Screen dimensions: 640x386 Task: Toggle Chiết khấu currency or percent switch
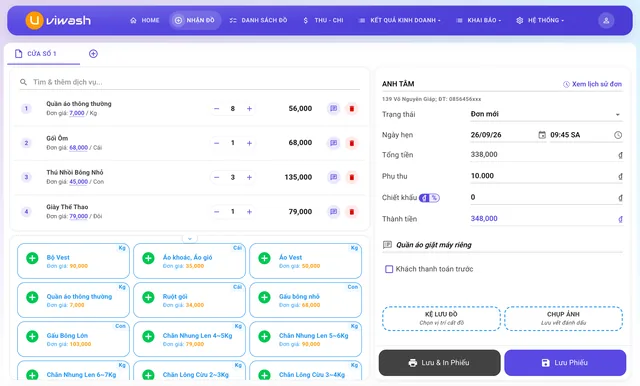click(429, 198)
